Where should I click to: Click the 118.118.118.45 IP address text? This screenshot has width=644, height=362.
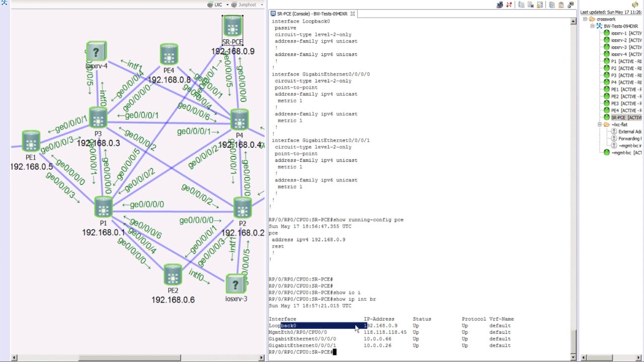pos(385,332)
